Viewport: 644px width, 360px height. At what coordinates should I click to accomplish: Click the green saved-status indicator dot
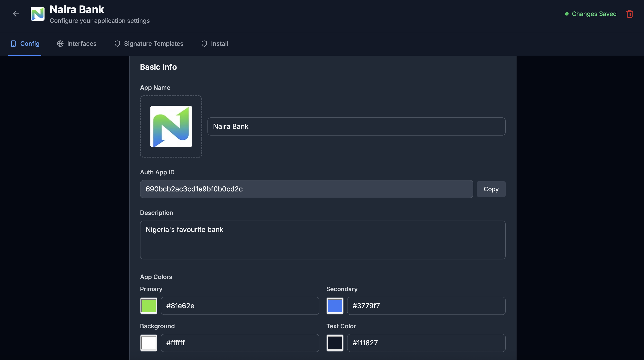(x=567, y=14)
